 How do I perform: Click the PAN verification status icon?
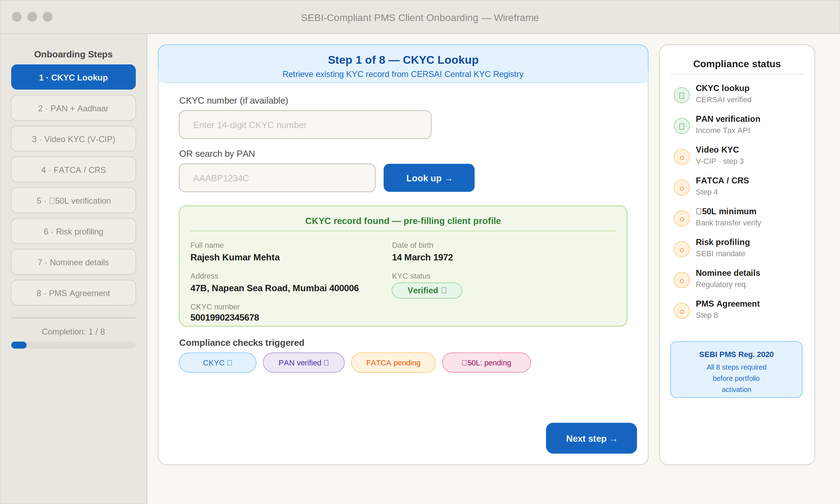coord(681,126)
